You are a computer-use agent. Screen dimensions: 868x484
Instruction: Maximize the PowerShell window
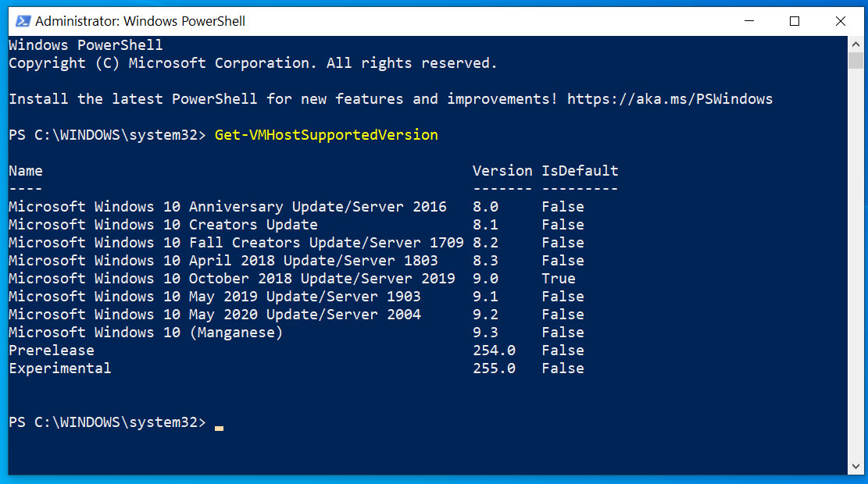795,21
